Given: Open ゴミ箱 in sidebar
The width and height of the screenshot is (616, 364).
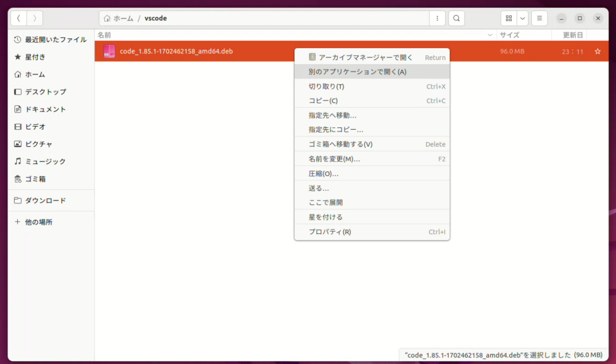Looking at the screenshot, I should 51,179.
